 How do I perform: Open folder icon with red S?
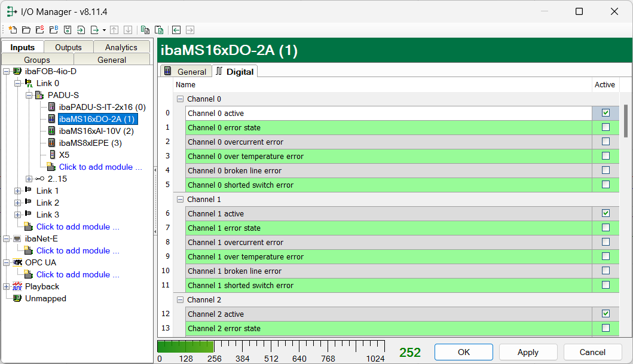pyautogui.click(x=40, y=30)
